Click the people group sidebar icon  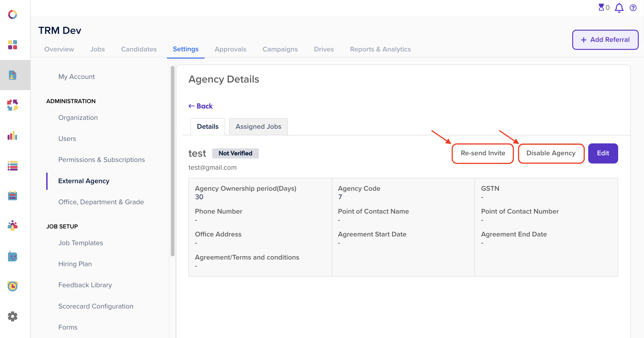coord(13,226)
